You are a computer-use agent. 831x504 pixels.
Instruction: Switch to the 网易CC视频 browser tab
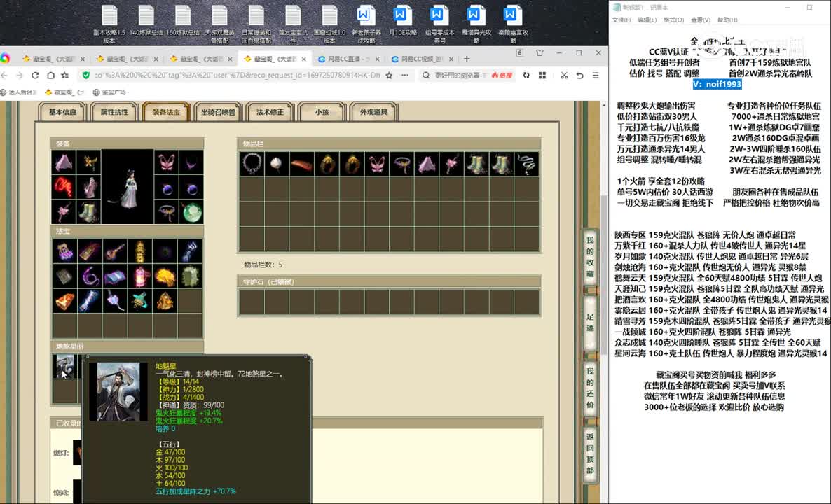(x=421, y=59)
